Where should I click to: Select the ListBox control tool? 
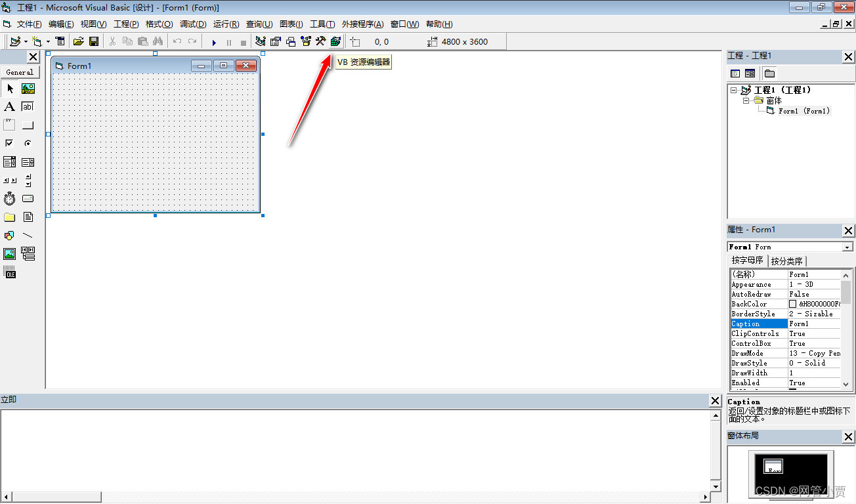[28, 162]
